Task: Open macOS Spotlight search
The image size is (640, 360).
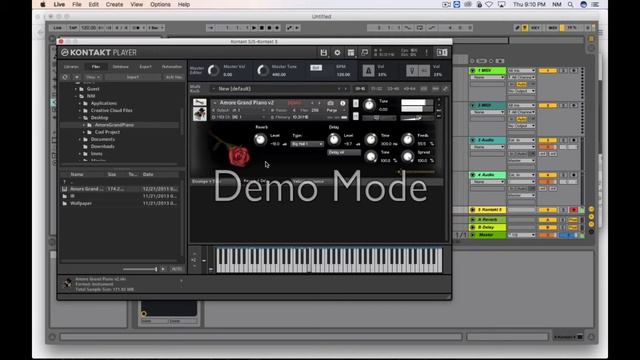Action: [570, 4]
